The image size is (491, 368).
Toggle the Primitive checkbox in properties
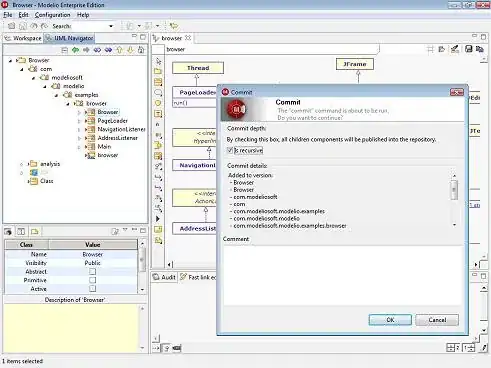click(93, 280)
